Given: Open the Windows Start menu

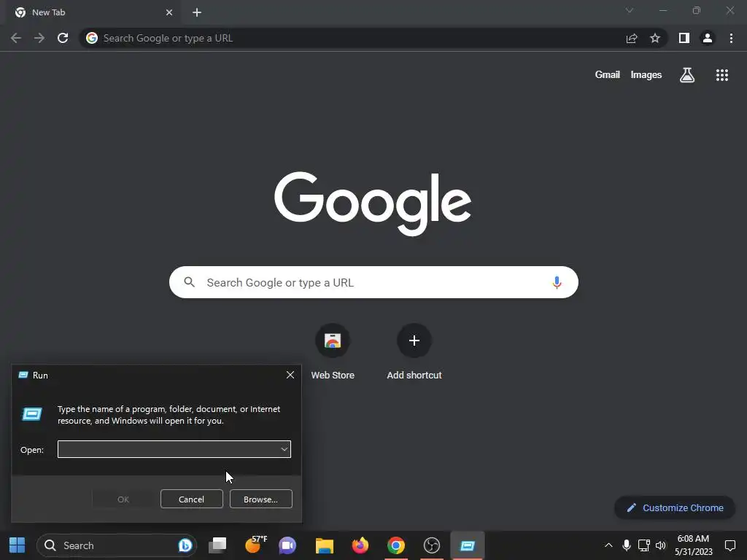Looking at the screenshot, I should (x=18, y=545).
